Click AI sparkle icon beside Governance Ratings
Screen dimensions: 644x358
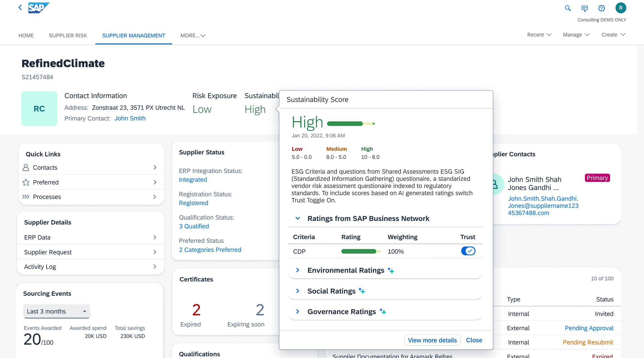click(x=383, y=312)
